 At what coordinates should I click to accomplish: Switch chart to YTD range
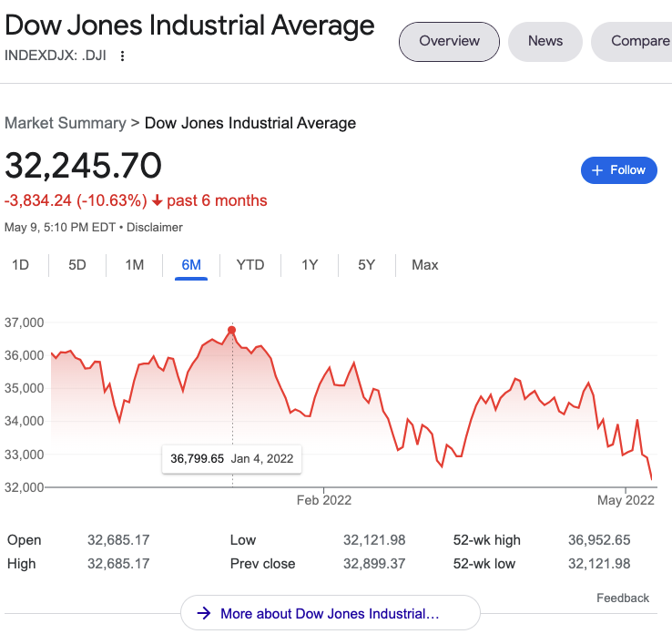click(x=250, y=265)
